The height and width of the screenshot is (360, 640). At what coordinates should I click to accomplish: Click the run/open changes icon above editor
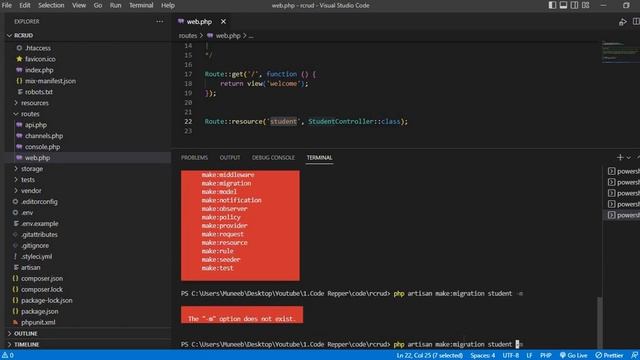coord(622,22)
